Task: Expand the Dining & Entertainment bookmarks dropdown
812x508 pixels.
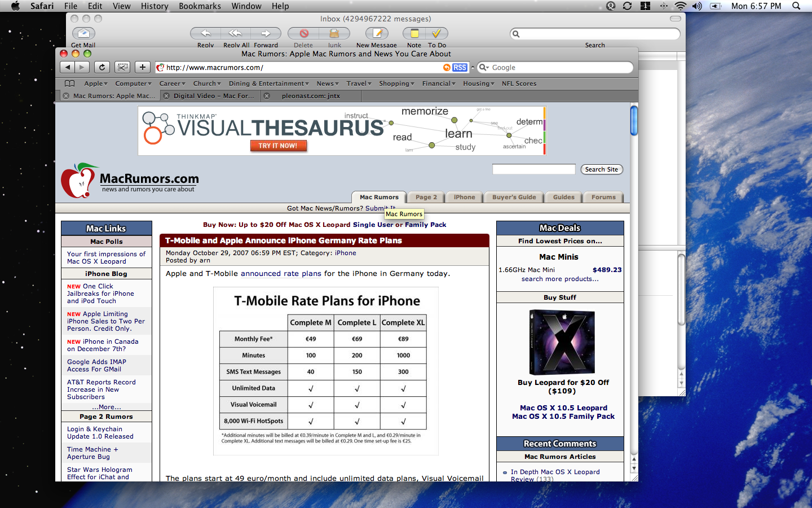Action: [x=269, y=84]
